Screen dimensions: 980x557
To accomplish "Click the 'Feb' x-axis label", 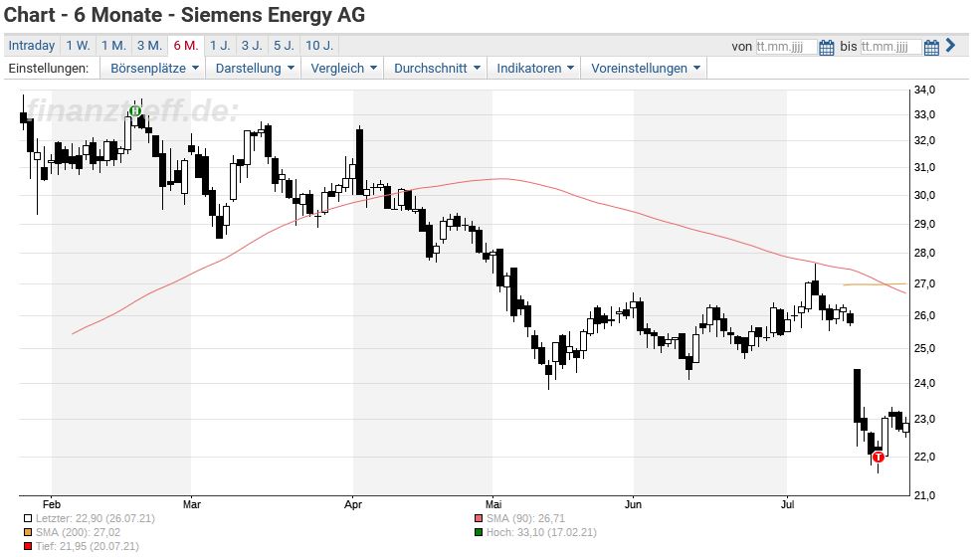I will 52,504.
